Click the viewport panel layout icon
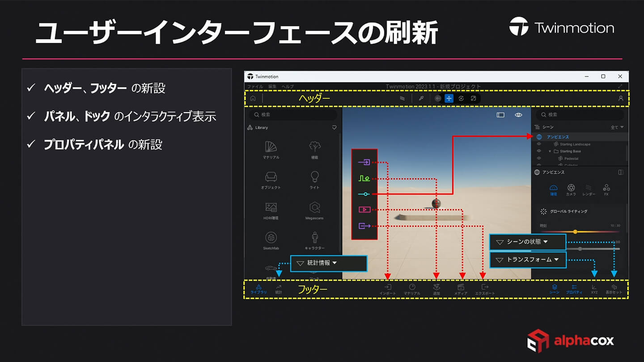Screen dimensions: 644x362 point(500,115)
